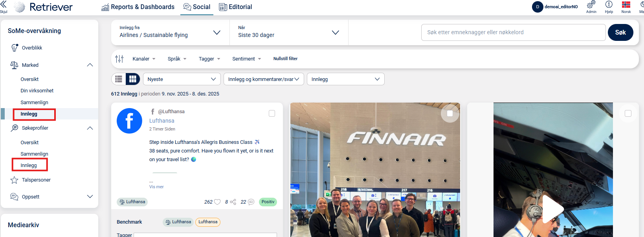644x237 pixels.
Task: Switch to grid view icon
Action: (x=133, y=79)
